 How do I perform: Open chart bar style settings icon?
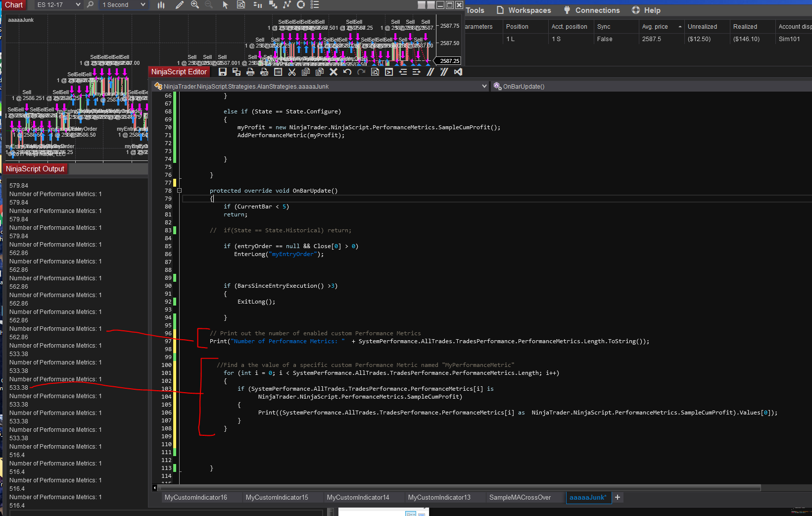coord(161,4)
